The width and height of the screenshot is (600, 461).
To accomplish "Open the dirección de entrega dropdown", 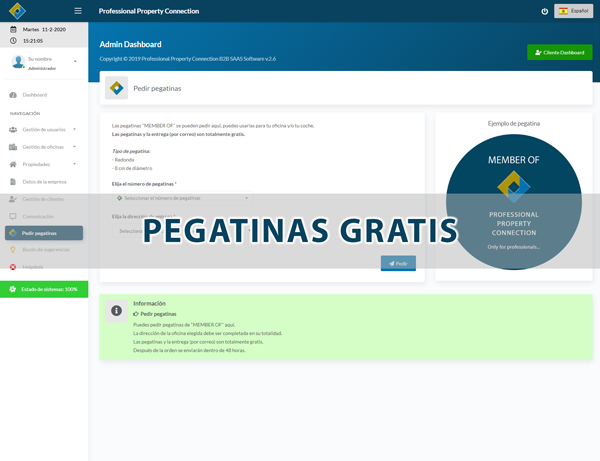I will point(182,231).
